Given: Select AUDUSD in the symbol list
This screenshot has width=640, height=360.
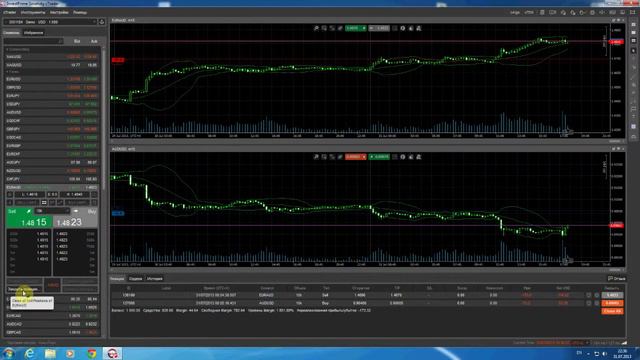Looking at the screenshot, I should coord(51,112).
